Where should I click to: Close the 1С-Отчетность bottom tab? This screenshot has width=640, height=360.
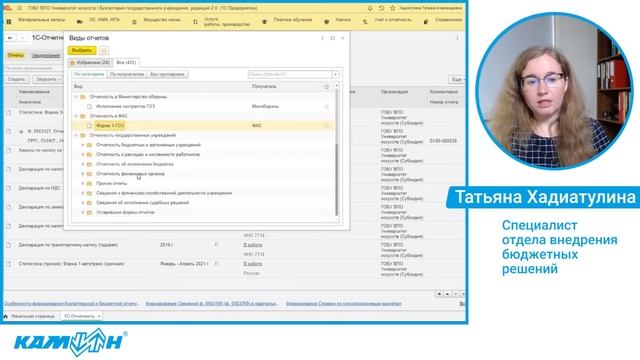(x=99, y=316)
